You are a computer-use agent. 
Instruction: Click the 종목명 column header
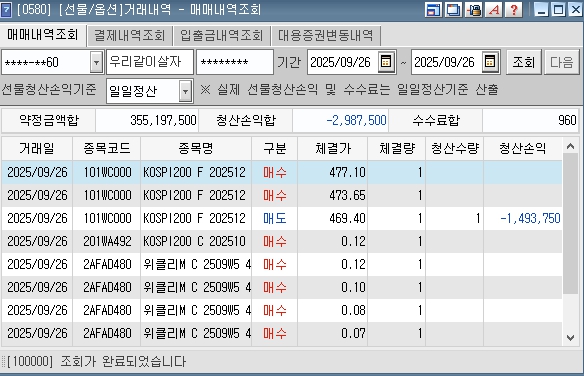(196, 149)
